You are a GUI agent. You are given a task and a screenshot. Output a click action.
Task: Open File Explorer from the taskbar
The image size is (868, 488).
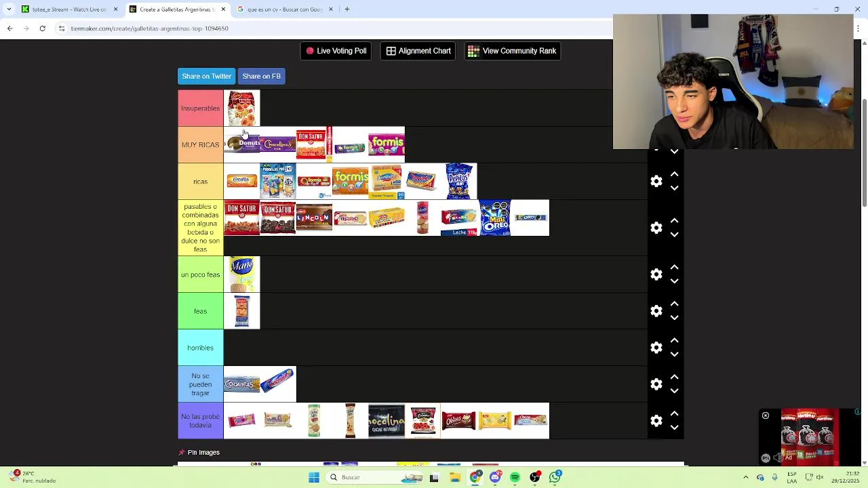pos(455,478)
